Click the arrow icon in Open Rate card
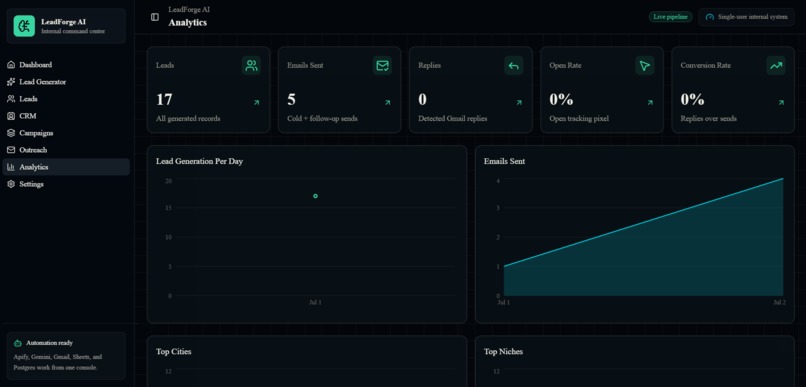 [x=650, y=103]
